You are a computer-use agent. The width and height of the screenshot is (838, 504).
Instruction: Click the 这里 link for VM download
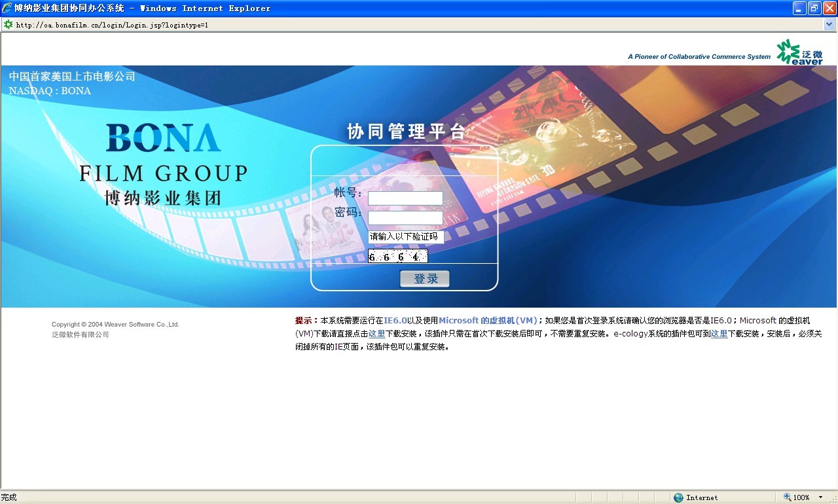click(376, 334)
